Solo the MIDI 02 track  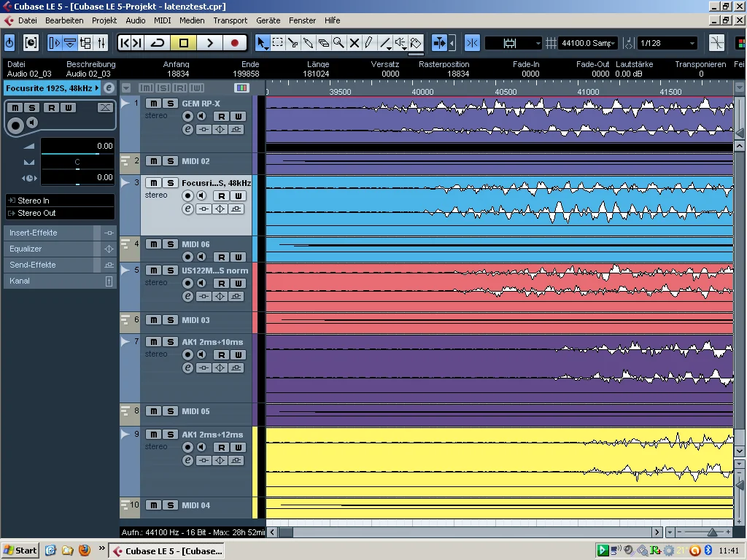click(x=170, y=161)
